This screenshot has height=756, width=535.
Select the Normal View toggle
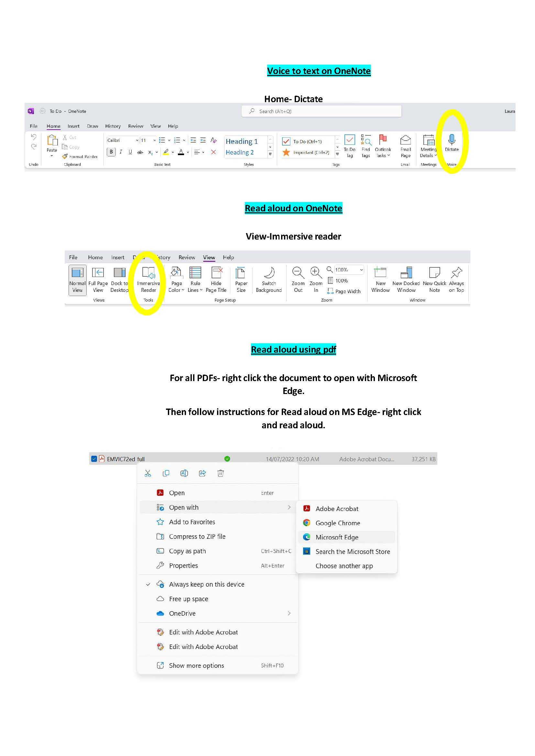pos(77,280)
